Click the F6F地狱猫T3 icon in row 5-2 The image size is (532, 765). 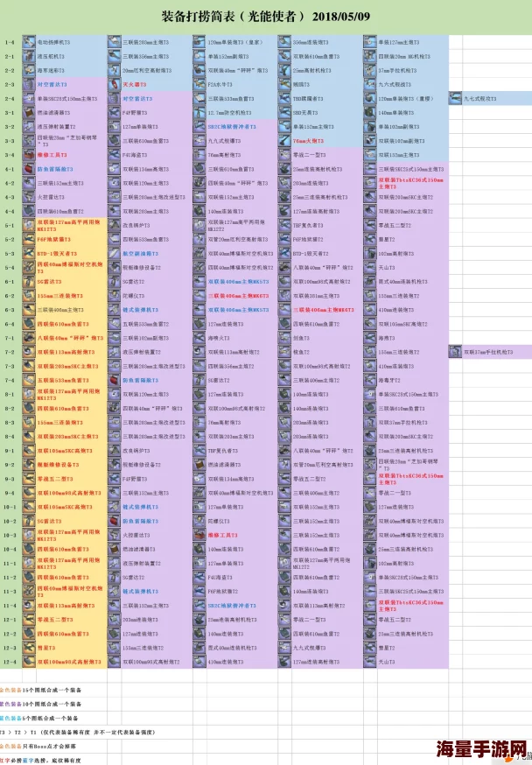tap(29, 239)
